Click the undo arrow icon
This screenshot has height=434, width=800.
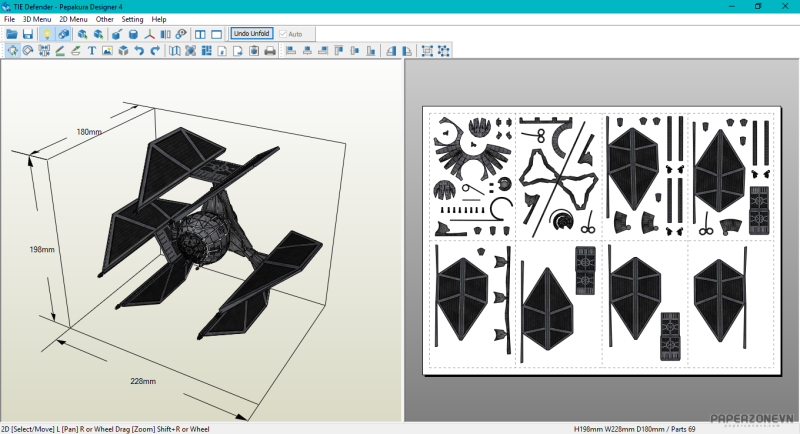point(139,51)
